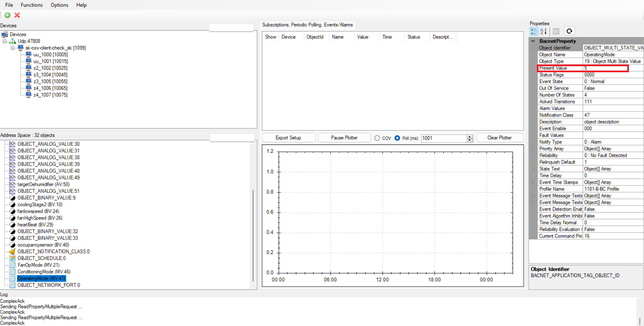This screenshot has width=644, height=326.
Task: Click the Clear Plotter button
Action: [500, 138]
